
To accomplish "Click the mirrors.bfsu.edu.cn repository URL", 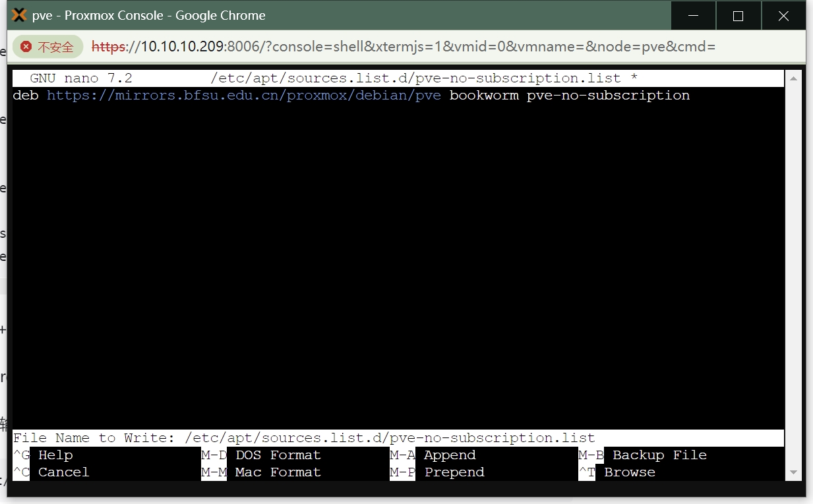I will [244, 96].
